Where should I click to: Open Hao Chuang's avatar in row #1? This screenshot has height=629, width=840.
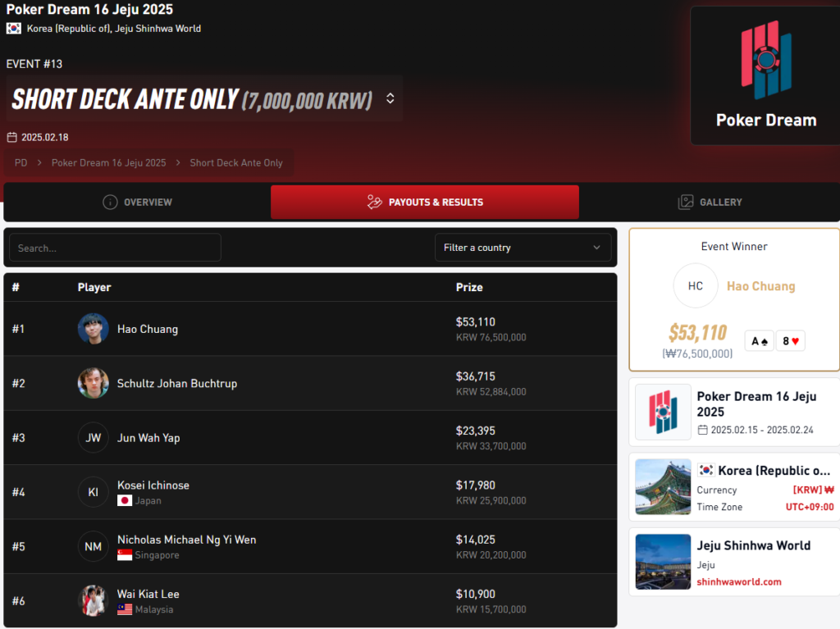(94, 328)
